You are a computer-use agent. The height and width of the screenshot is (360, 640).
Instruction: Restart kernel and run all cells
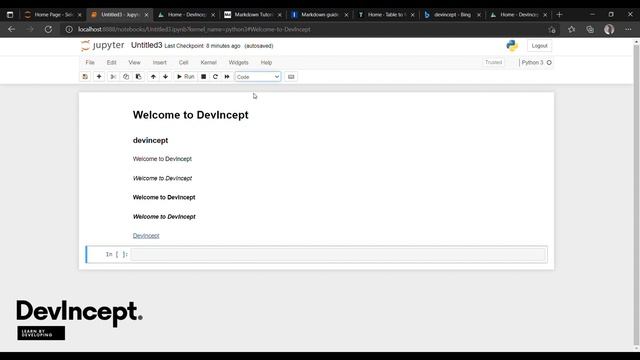(227, 77)
